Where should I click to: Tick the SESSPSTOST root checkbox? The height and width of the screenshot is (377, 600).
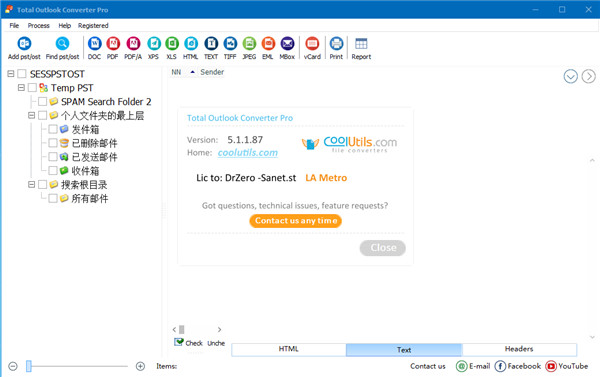[22, 74]
